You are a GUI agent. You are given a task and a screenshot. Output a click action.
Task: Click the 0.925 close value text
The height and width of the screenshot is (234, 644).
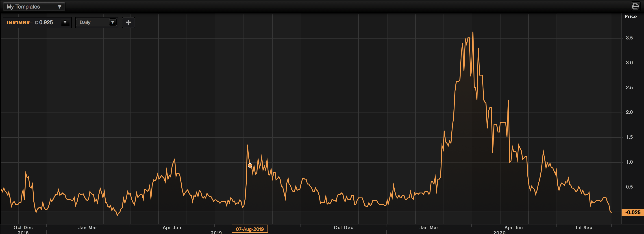tap(46, 22)
